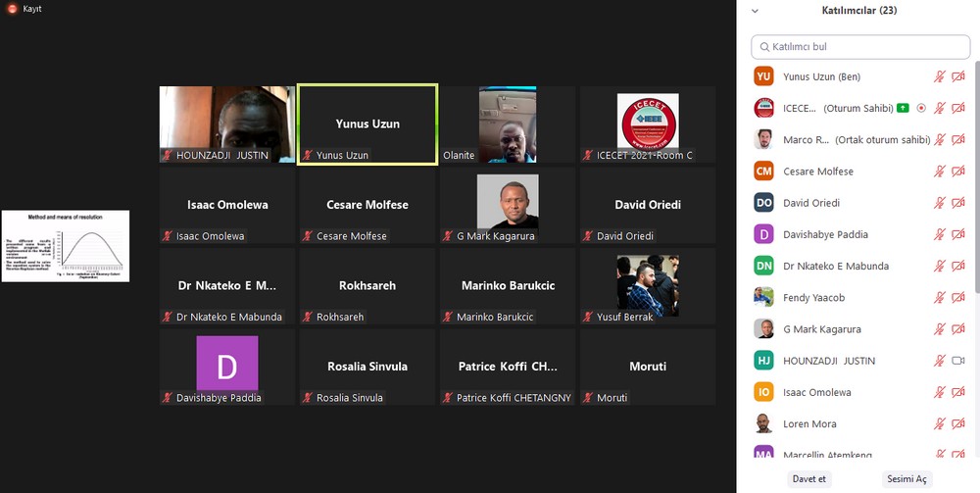Click David Oriedi's muted microphone icon in list
The height and width of the screenshot is (493, 980).
click(x=939, y=203)
